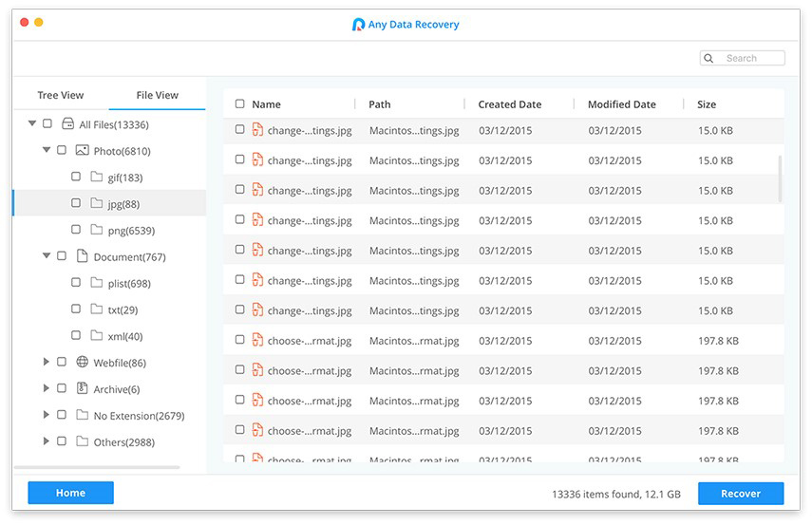Tick the jpg(88) checkbox
This screenshot has width=812, height=525.
(x=76, y=203)
